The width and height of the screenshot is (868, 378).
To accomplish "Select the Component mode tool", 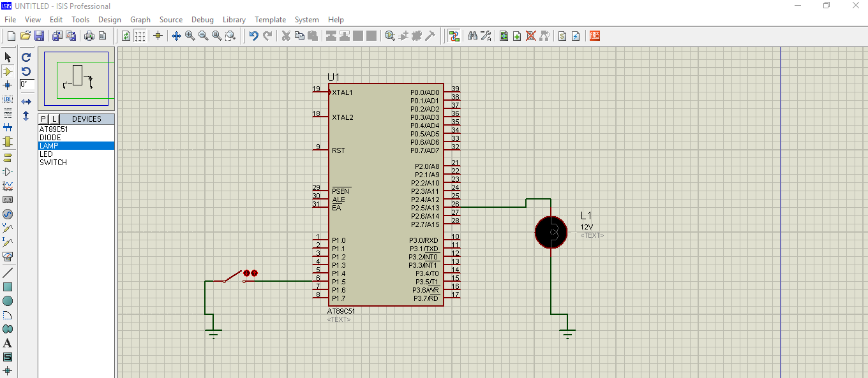I will 8,71.
